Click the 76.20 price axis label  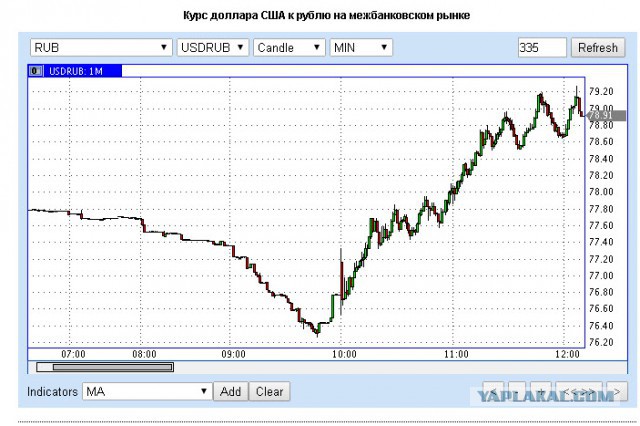point(601,342)
